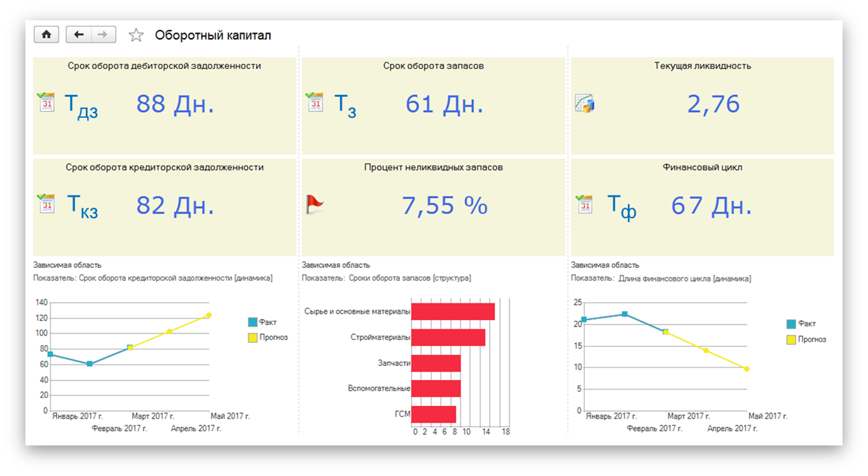
Task: Click the Сырье и основные материалы bar
Action: [453, 311]
